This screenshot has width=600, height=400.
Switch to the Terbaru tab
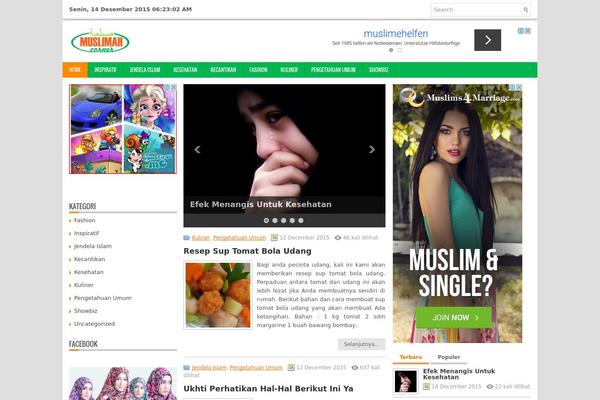(x=411, y=357)
